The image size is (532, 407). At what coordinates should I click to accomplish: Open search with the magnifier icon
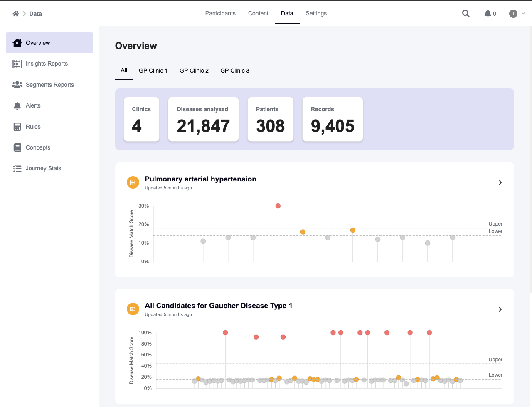coord(466,14)
